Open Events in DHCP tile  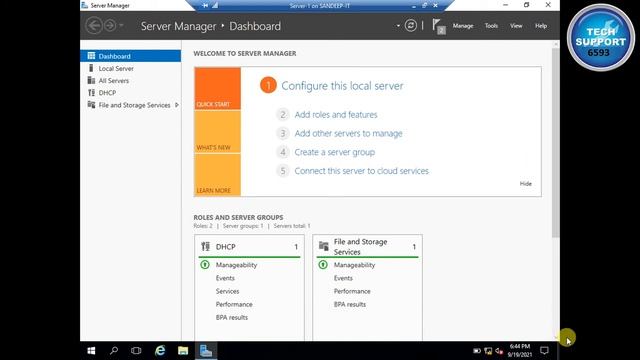pos(225,278)
